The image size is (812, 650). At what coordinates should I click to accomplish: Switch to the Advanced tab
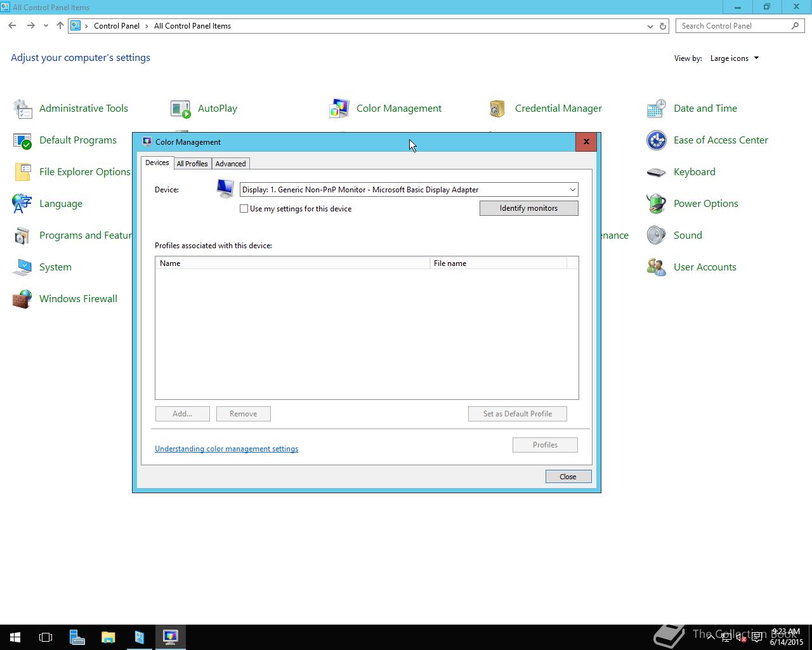pyautogui.click(x=230, y=164)
